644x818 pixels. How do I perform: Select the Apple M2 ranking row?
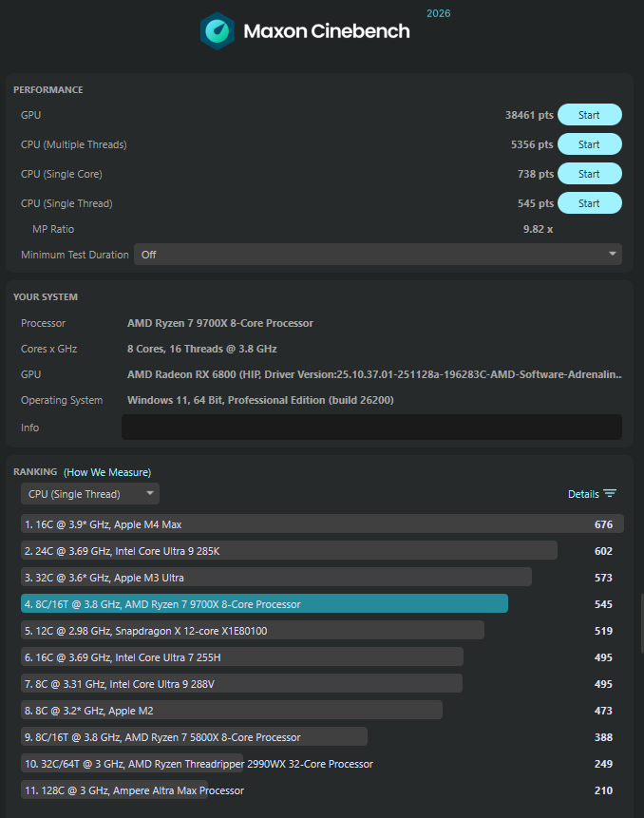pyautogui.click(x=232, y=711)
